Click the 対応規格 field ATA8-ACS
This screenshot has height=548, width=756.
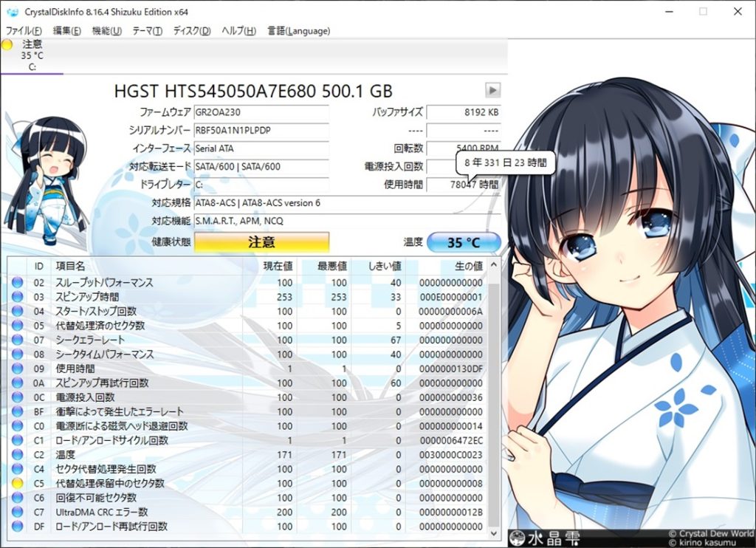point(347,202)
